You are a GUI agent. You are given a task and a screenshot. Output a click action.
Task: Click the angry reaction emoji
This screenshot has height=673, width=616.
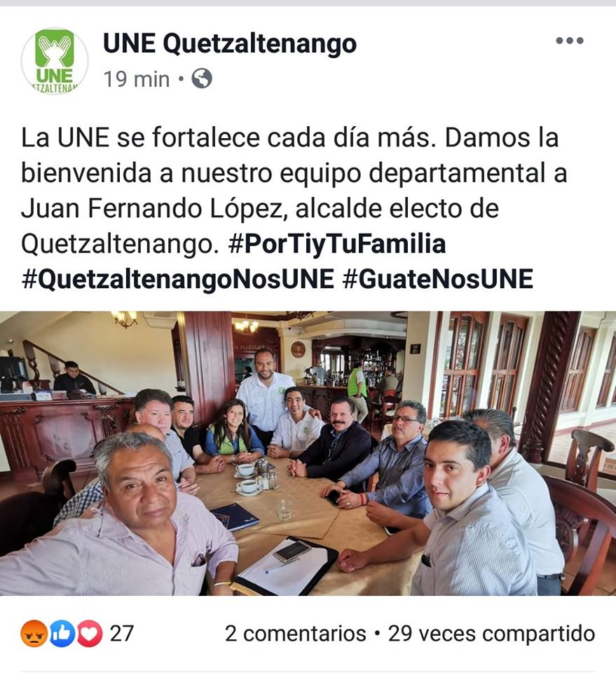34,634
